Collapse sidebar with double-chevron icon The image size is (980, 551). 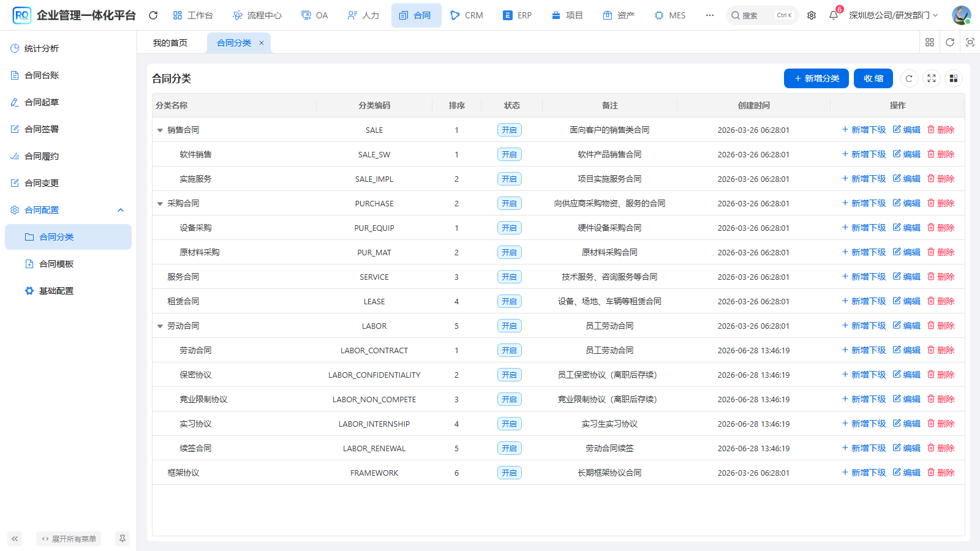coord(15,539)
